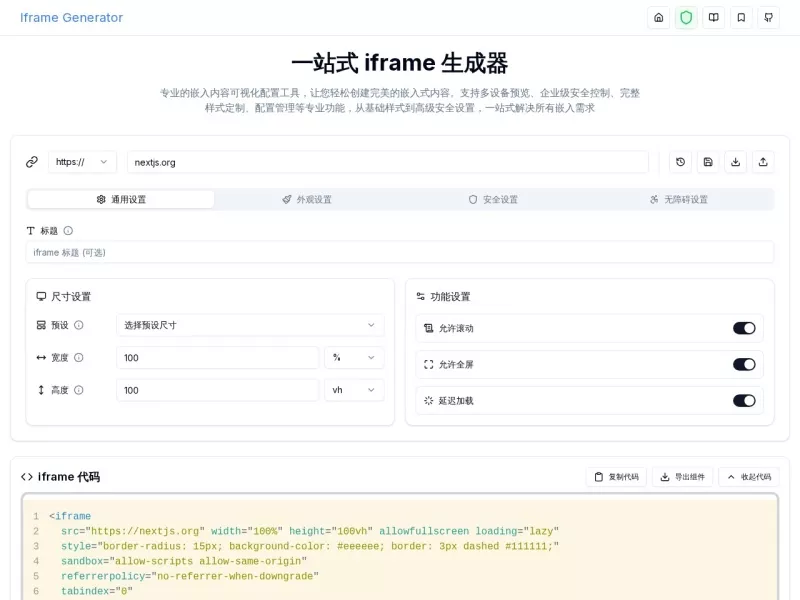This screenshot has height=600, width=800.
Task: Open the https:// protocol dropdown
Action: pyautogui.click(x=82, y=162)
